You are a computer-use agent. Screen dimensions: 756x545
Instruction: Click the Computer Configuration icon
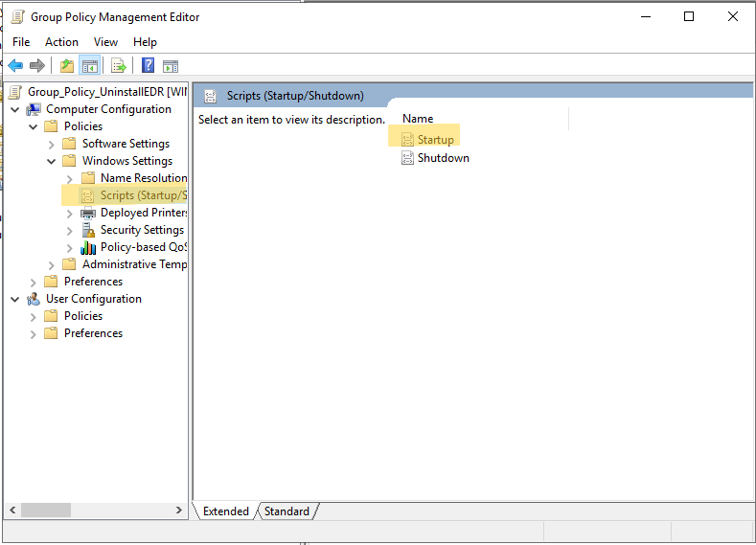point(34,109)
